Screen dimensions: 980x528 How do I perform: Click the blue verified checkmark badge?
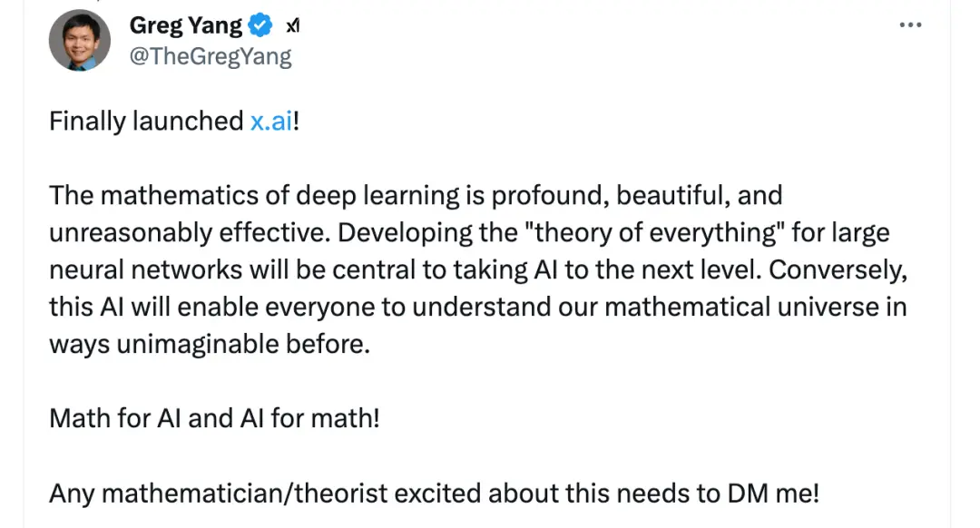coord(260,26)
